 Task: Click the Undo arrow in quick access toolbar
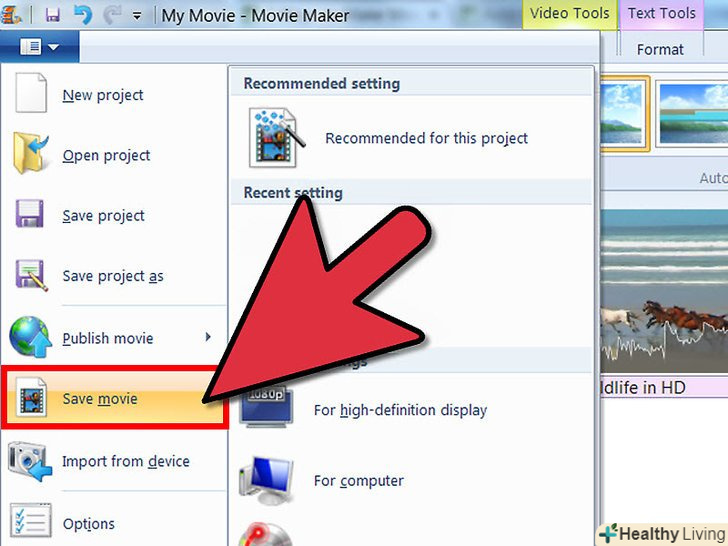point(83,14)
